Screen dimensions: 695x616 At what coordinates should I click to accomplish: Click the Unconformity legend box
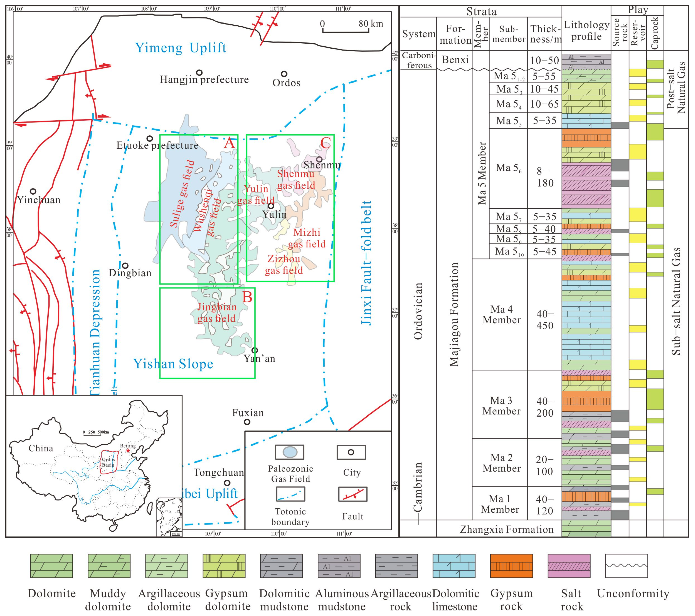pyautogui.click(x=626, y=566)
